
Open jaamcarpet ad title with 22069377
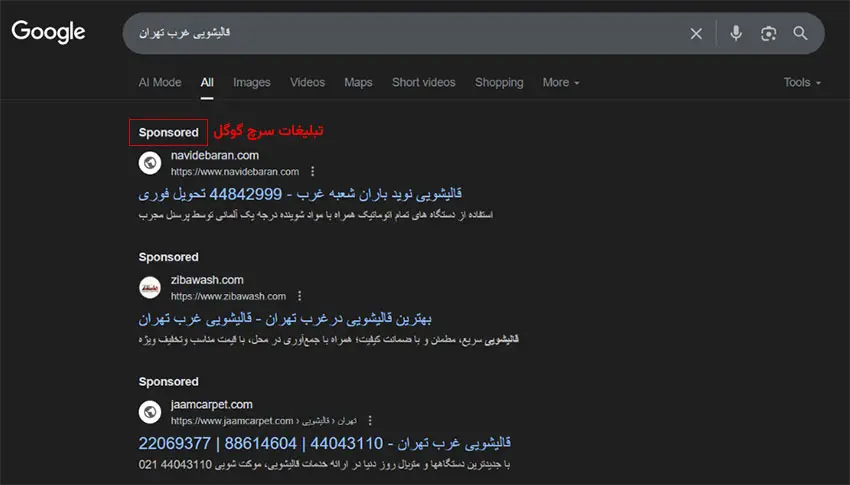[x=324, y=443]
